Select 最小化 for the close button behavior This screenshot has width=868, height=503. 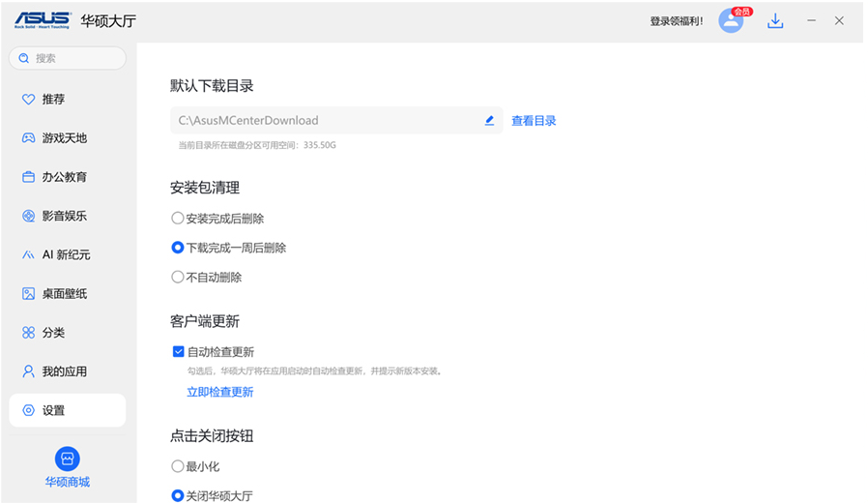[x=177, y=466]
